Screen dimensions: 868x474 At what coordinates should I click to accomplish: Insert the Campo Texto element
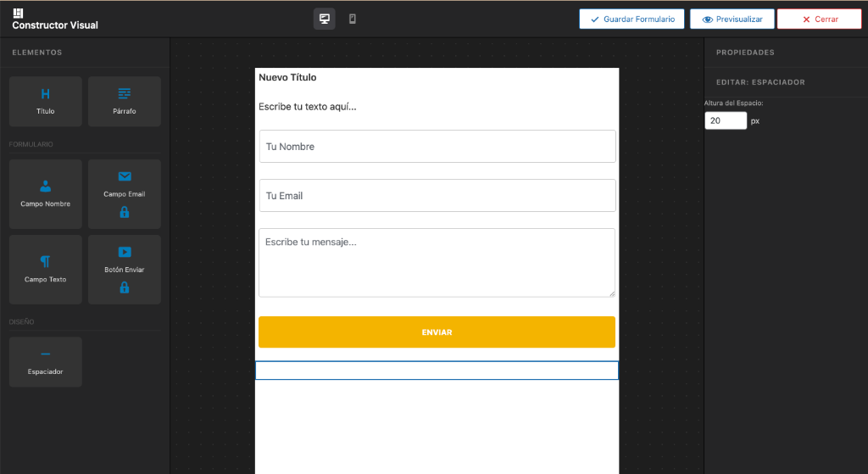click(45, 269)
